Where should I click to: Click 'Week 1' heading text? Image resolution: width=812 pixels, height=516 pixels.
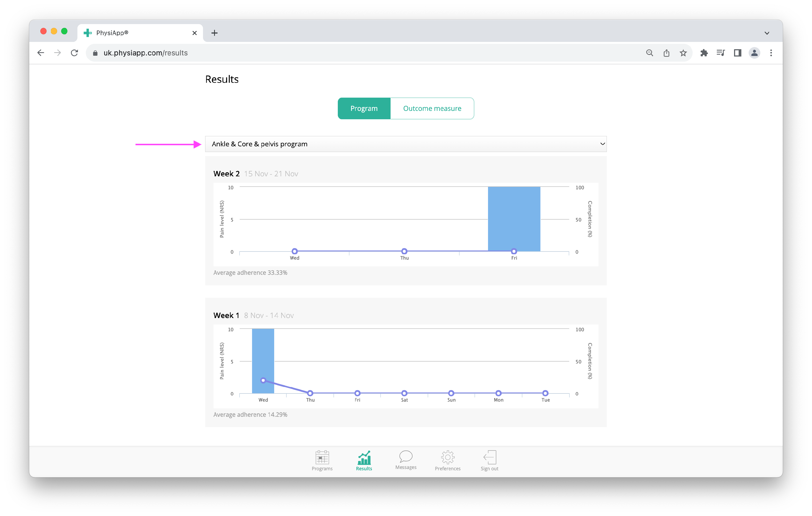226,315
